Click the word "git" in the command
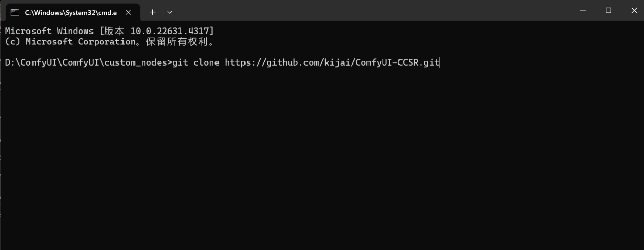The image size is (644, 250). point(180,63)
